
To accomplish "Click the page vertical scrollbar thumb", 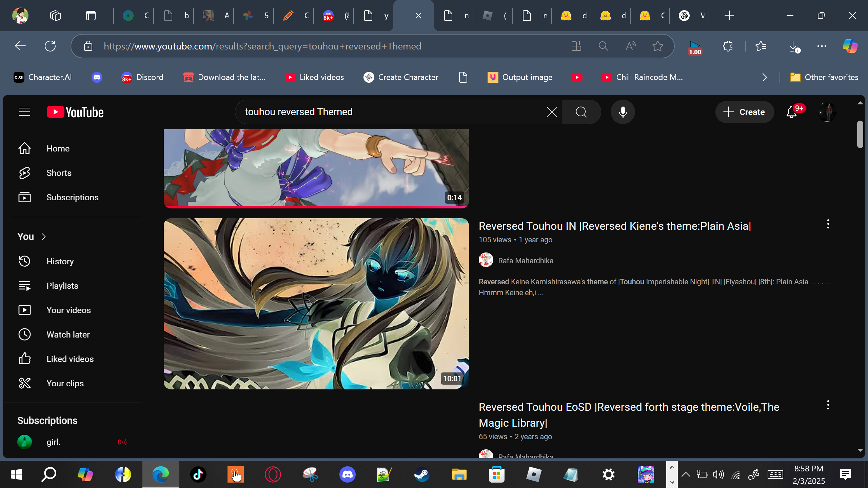I will [860, 134].
